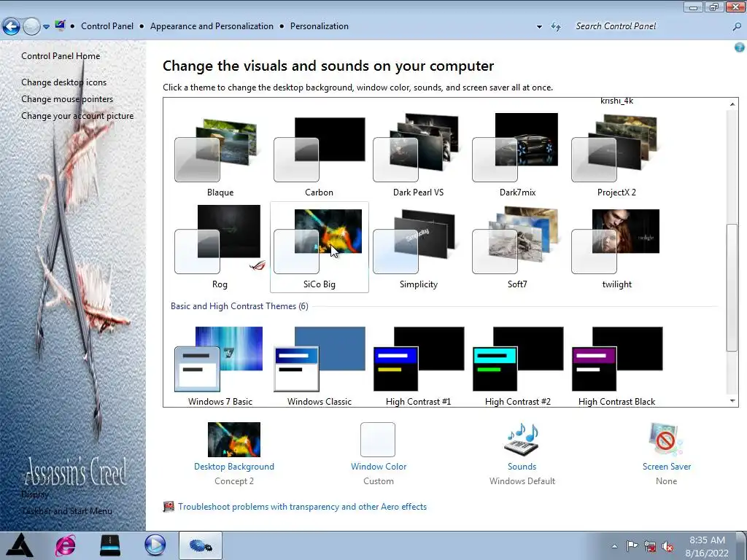This screenshot has height=560, width=747.
Task: Open Change mouse pointers
Action: tap(67, 99)
